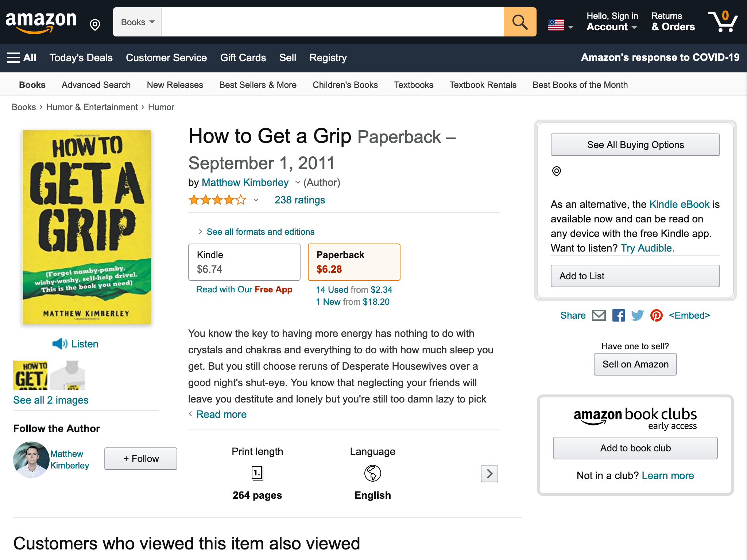The image size is (747, 560).
Task: Open the 238 ratings link
Action: pos(300,200)
